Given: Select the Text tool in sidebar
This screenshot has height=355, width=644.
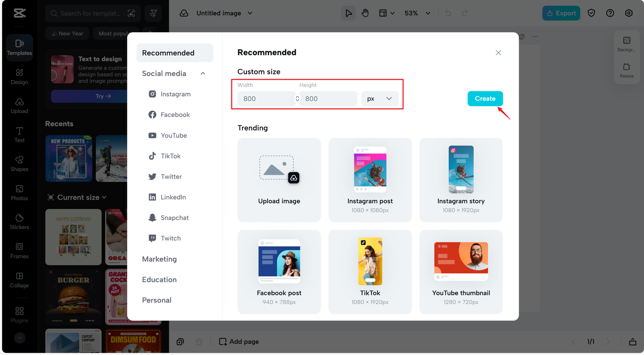Looking at the screenshot, I should (x=19, y=134).
